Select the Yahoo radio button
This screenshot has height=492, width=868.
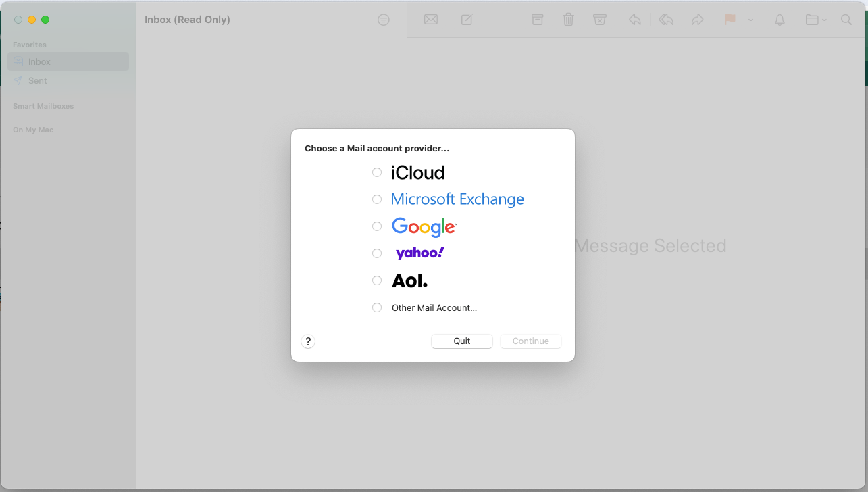coord(377,253)
